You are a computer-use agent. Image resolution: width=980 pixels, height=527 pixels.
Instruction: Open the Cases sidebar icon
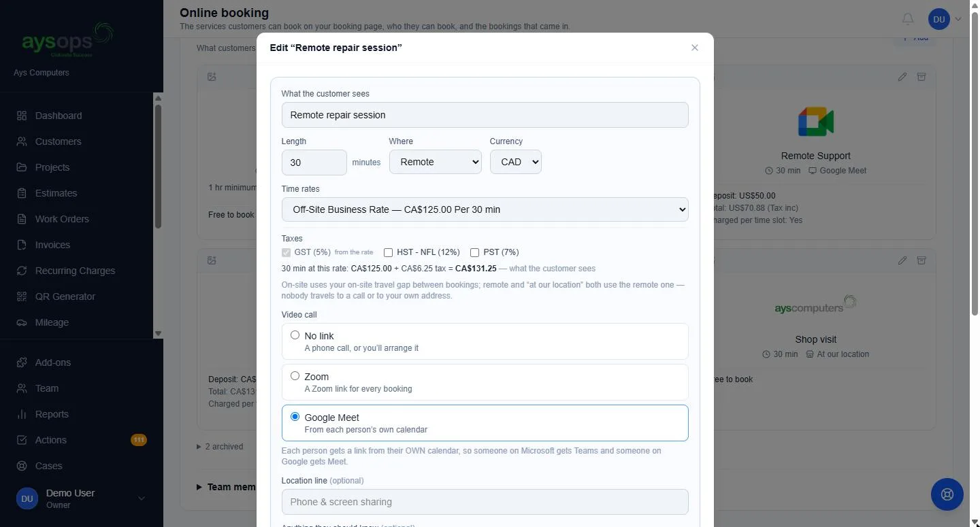(x=22, y=466)
